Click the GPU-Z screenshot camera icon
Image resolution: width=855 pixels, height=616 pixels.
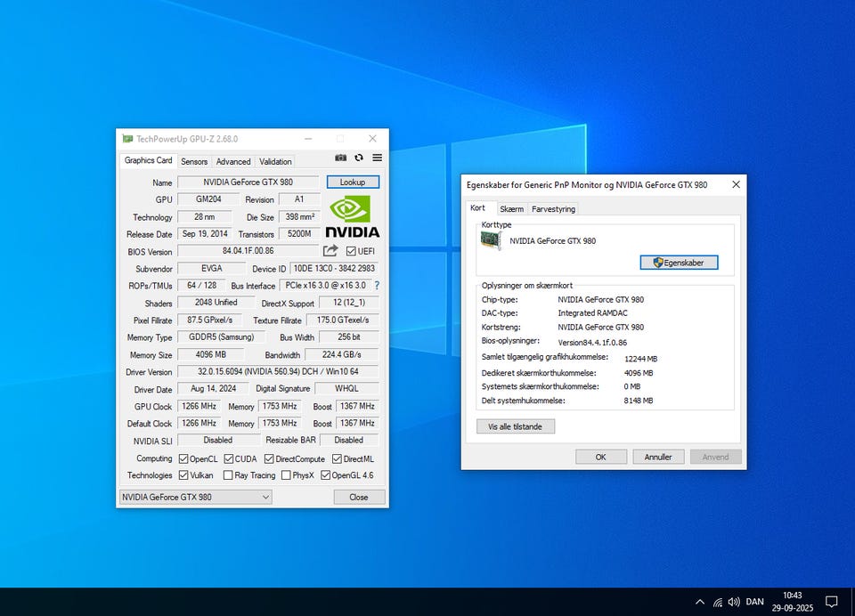tap(340, 158)
